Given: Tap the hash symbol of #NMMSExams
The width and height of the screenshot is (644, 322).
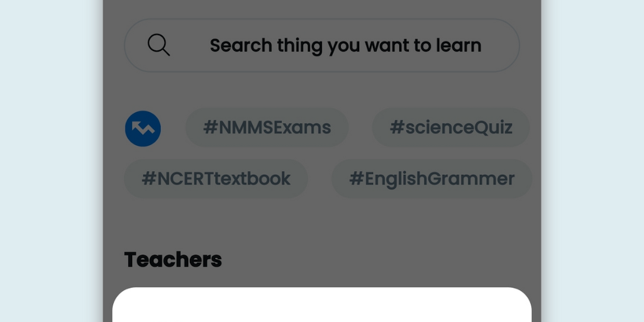Looking at the screenshot, I should pyautogui.click(x=210, y=128).
